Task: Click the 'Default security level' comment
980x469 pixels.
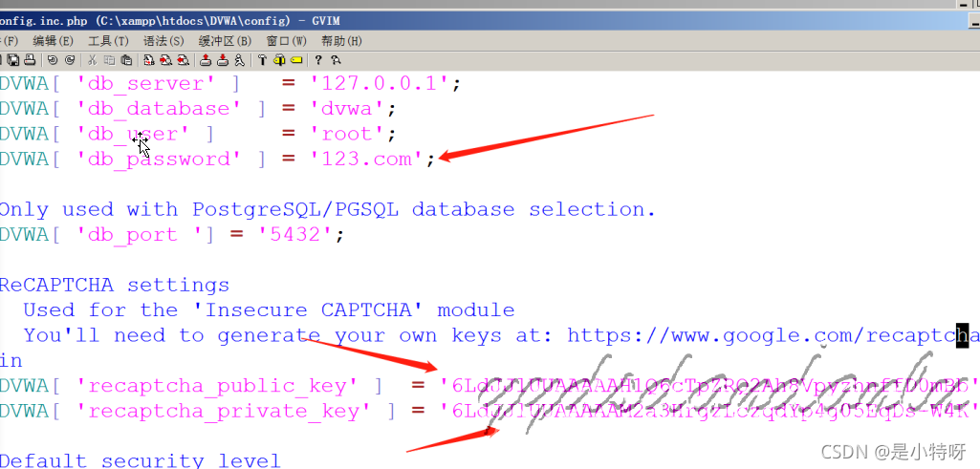Action: click(x=140, y=461)
